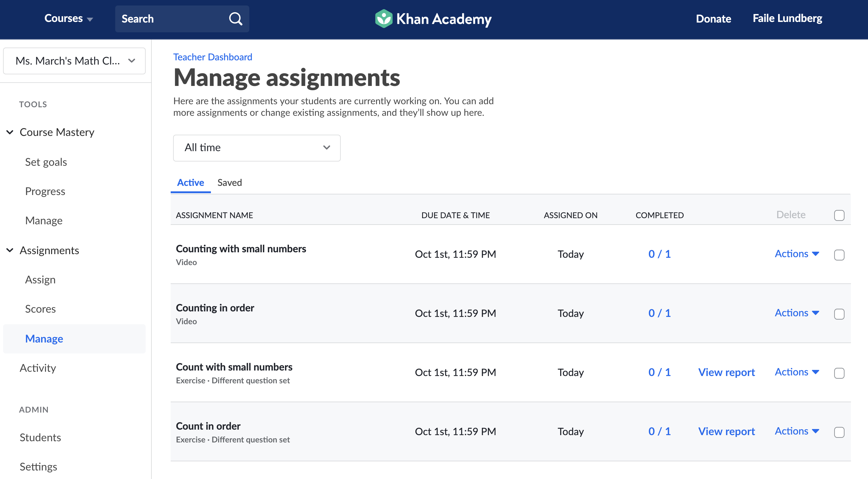Collapse the Assignments section
The image size is (868, 479).
(9, 250)
